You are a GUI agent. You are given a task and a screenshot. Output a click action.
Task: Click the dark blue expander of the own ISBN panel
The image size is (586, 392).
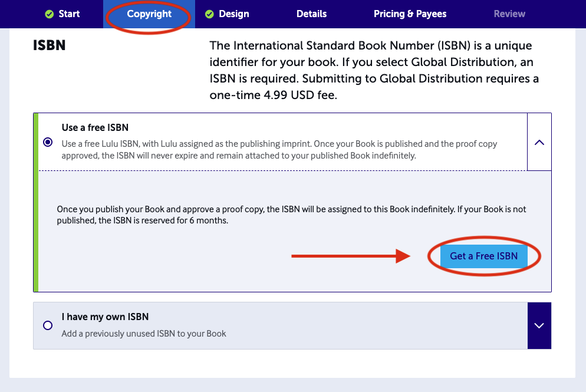[539, 325]
